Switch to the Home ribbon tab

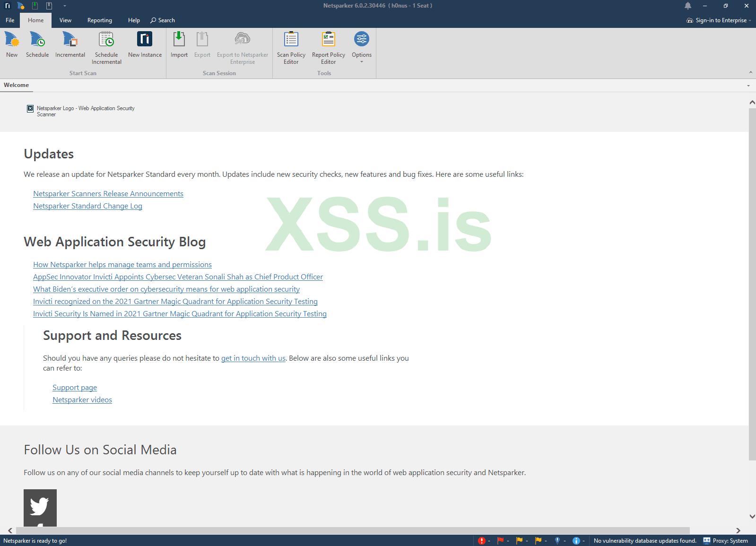click(x=35, y=20)
